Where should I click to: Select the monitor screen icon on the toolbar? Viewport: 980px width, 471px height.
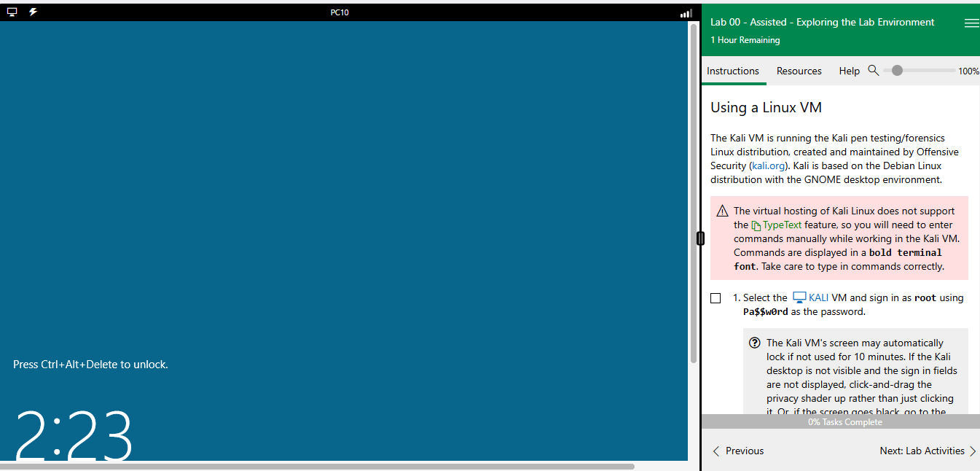point(11,11)
